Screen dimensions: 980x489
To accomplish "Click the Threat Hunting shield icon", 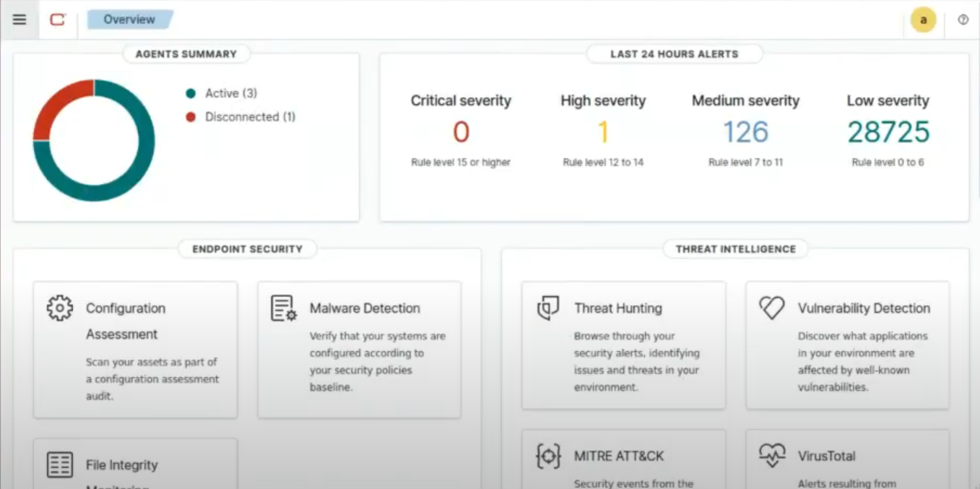I will click(548, 308).
